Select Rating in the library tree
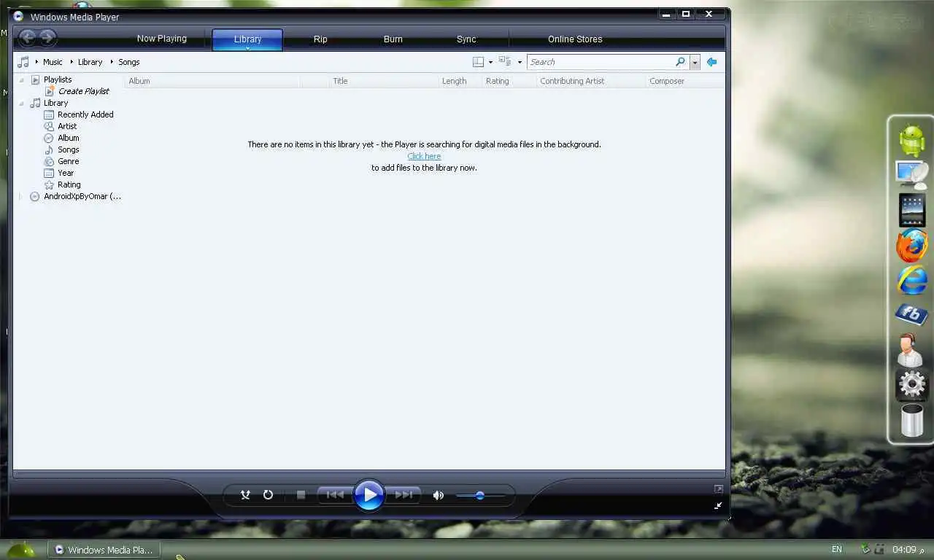Viewport: 934px width, 560px height. [x=69, y=184]
